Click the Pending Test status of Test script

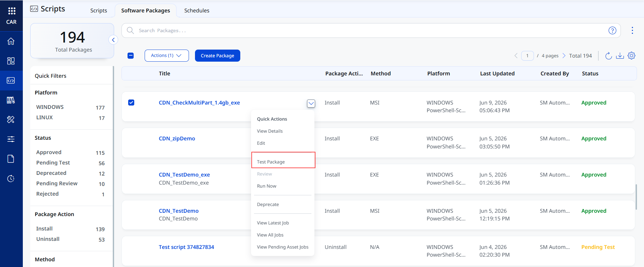598,247
